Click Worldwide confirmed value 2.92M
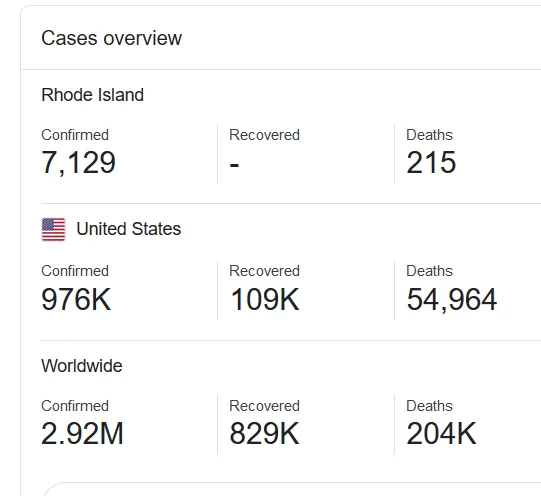 [82, 434]
